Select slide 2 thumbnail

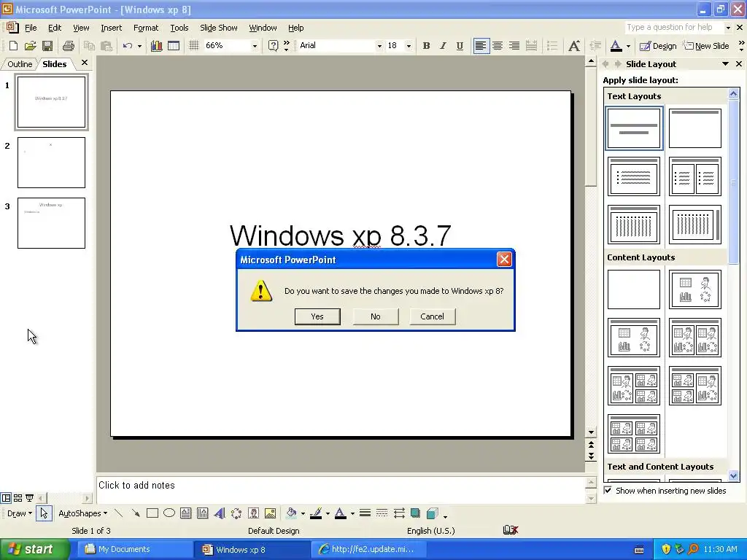click(x=52, y=163)
